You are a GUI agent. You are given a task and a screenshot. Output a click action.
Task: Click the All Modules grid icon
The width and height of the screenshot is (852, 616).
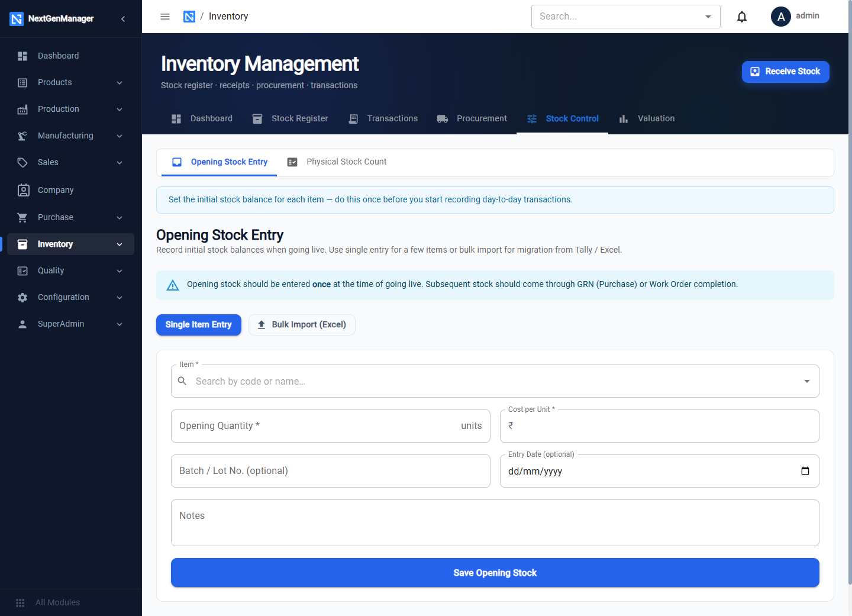click(20, 602)
